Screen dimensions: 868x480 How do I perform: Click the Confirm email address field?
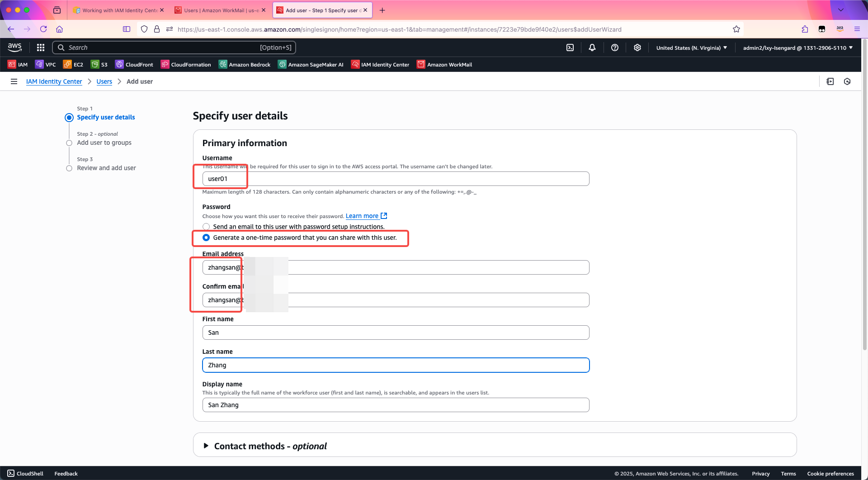tap(396, 300)
